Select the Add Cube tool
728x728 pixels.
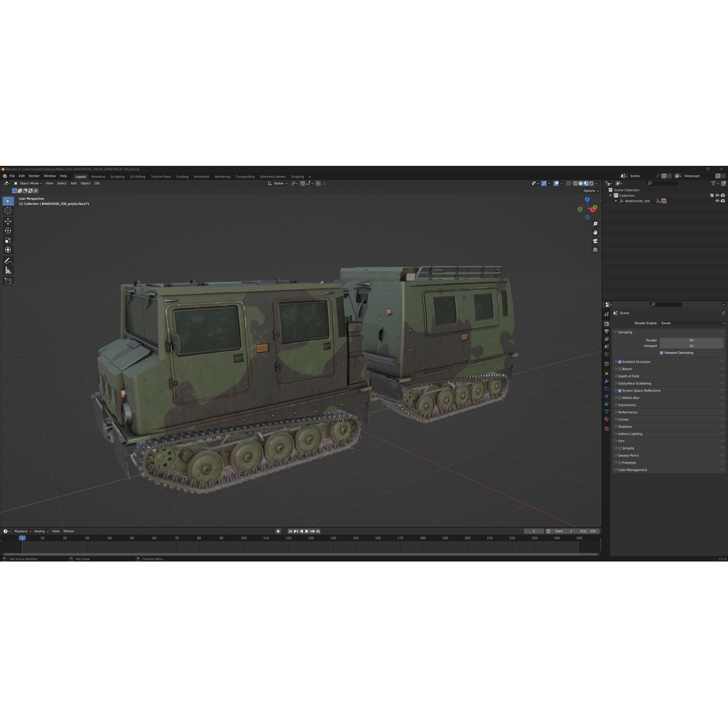[x=8, y=281]
